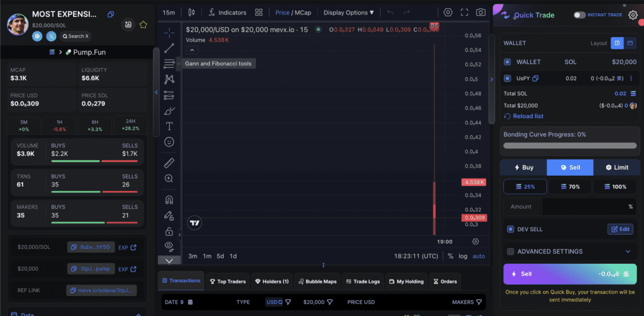Collapse the volume indicator legend chevron

(x=192, y=50)
